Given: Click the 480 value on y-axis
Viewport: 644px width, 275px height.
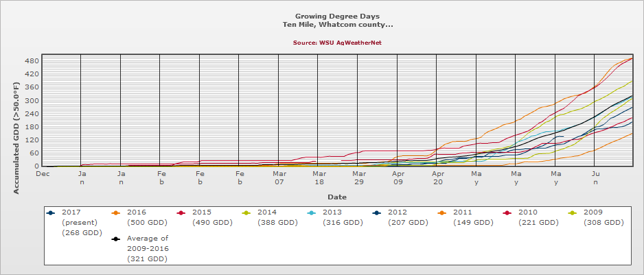Looking at the screenshot, I should (x=31, y=60).
